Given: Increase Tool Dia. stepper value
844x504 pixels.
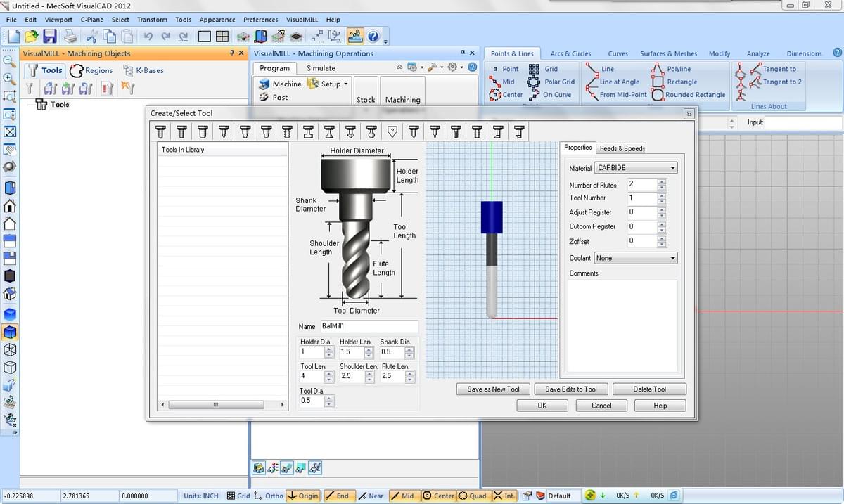Looking at the screenshot, I should [329, 398].
